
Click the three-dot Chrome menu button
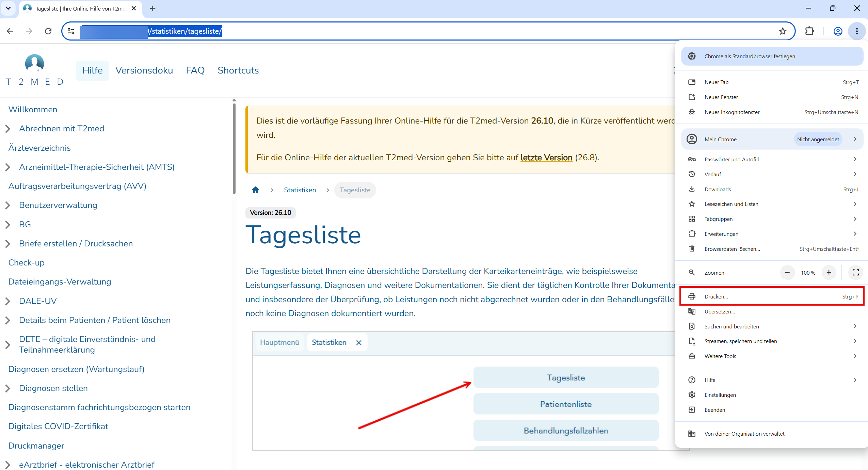(857, 31)
